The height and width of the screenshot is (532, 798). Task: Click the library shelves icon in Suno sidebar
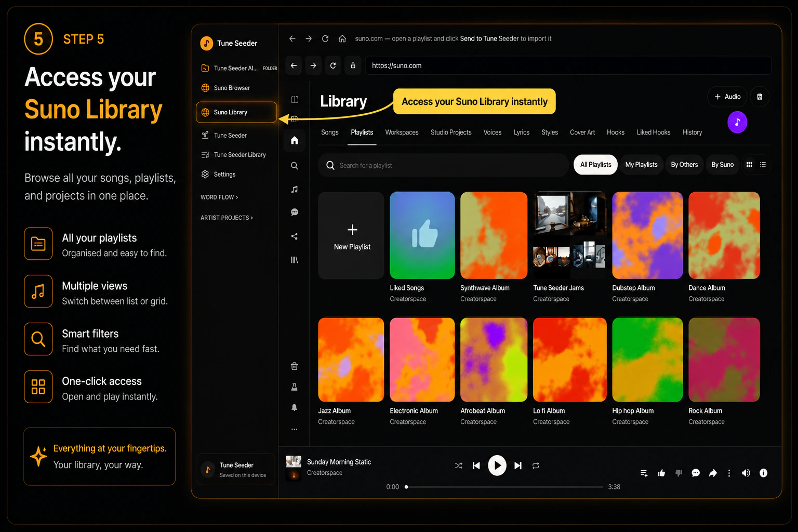(295, 260)
